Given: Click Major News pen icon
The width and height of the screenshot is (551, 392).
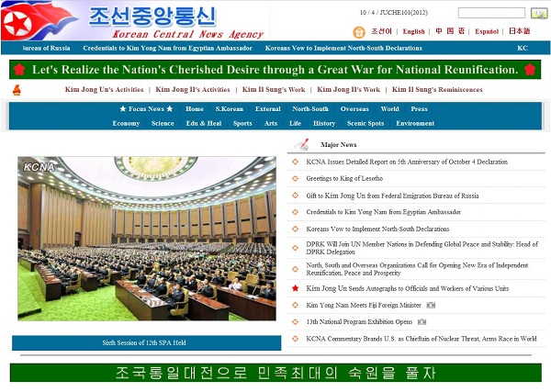Looking at the screenshot, I should (x=302, y=144).
